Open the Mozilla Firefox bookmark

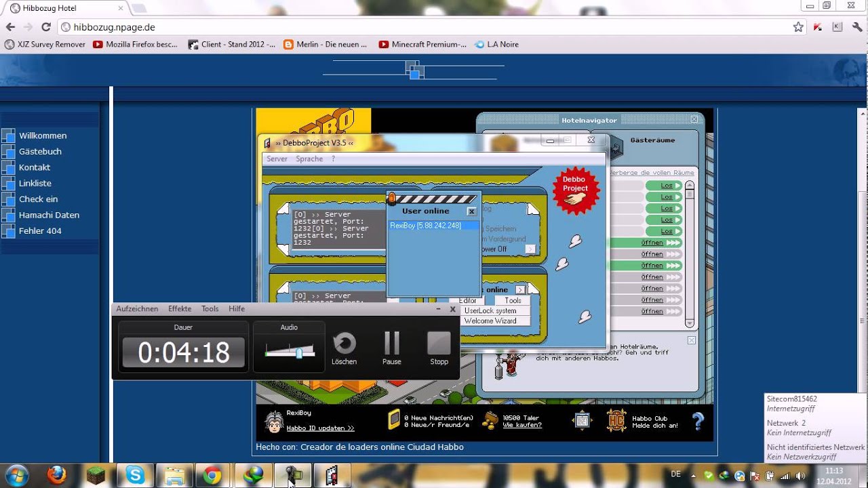pyautogui.click(x=135, y=44)
